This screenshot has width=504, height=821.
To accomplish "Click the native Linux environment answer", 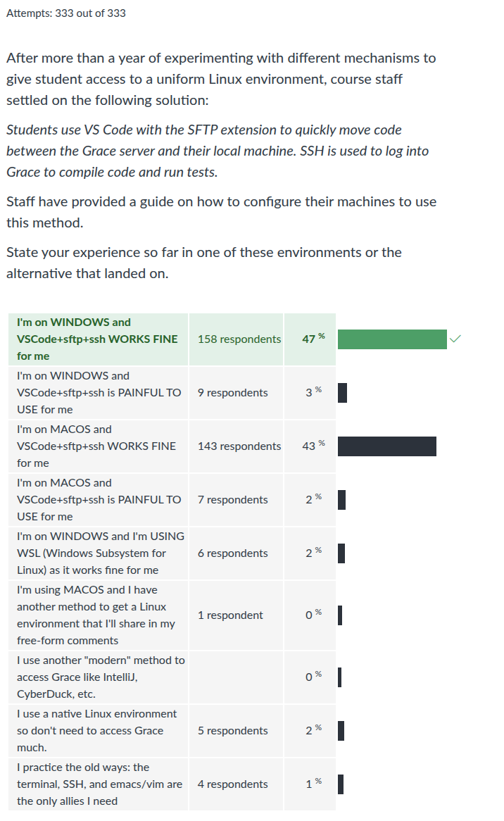I will coord(98,731).
